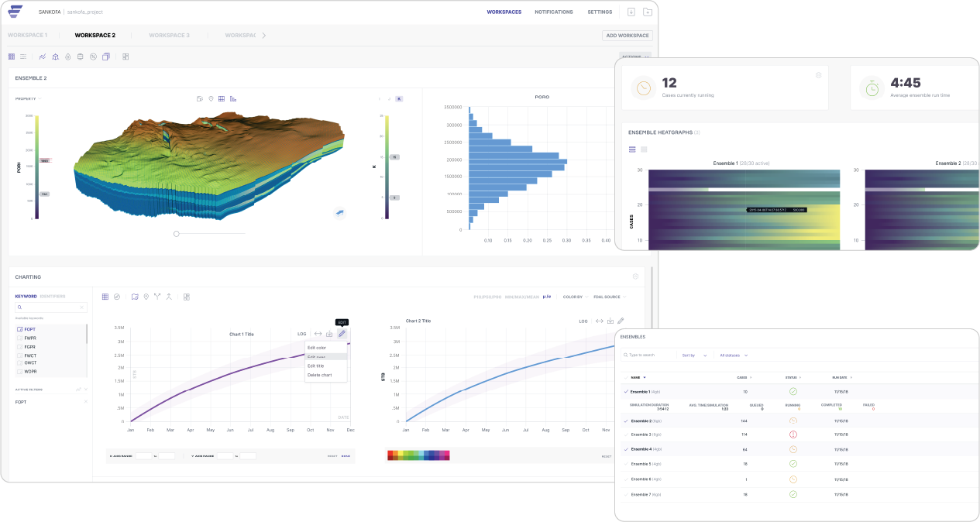Click the download icon in top header
This screenshot has width=980, height=522.
coord(631,12)
